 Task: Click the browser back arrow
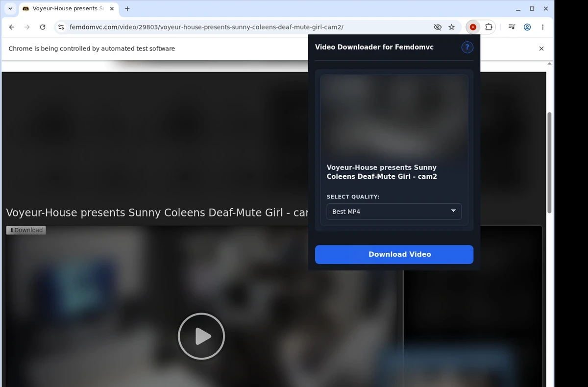click(x=12, y=27)
